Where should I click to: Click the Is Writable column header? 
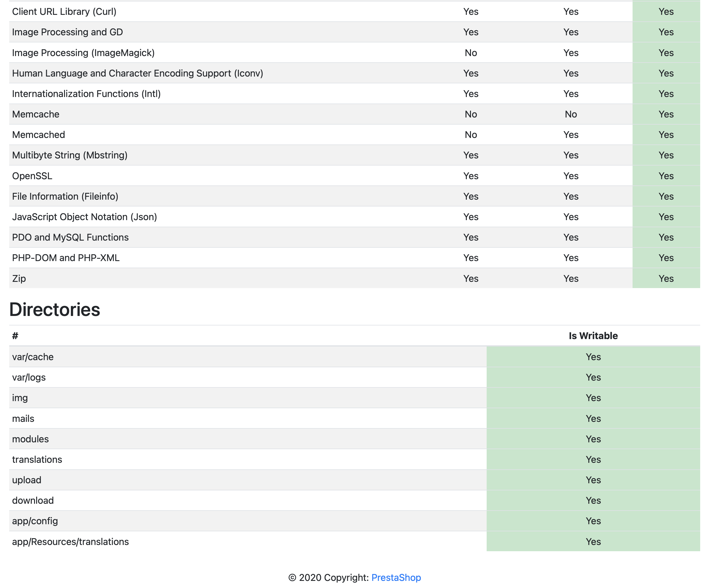[x=593, y=336]
